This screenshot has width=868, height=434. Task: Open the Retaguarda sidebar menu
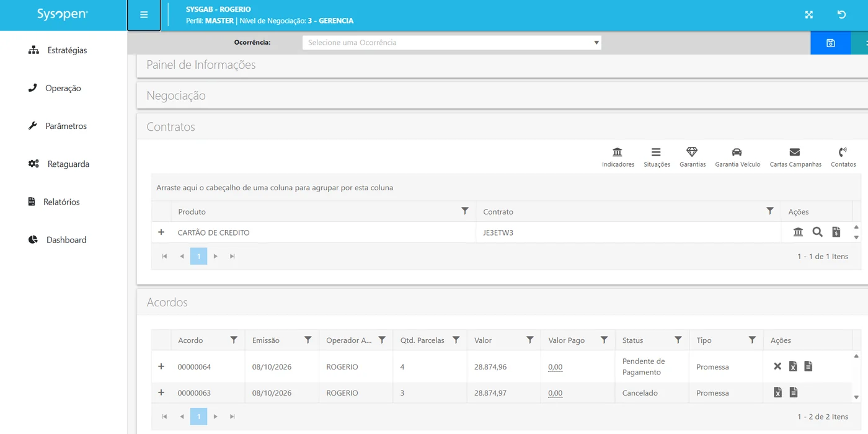[x=59, y=164]
